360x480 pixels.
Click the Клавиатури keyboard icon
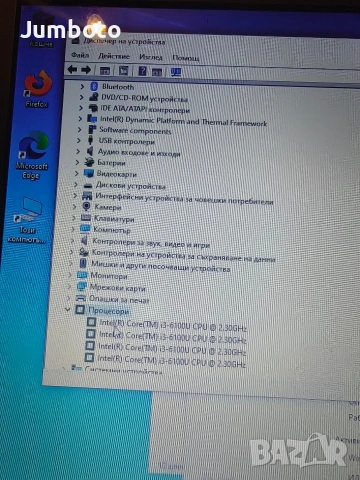tap(86, 218)
